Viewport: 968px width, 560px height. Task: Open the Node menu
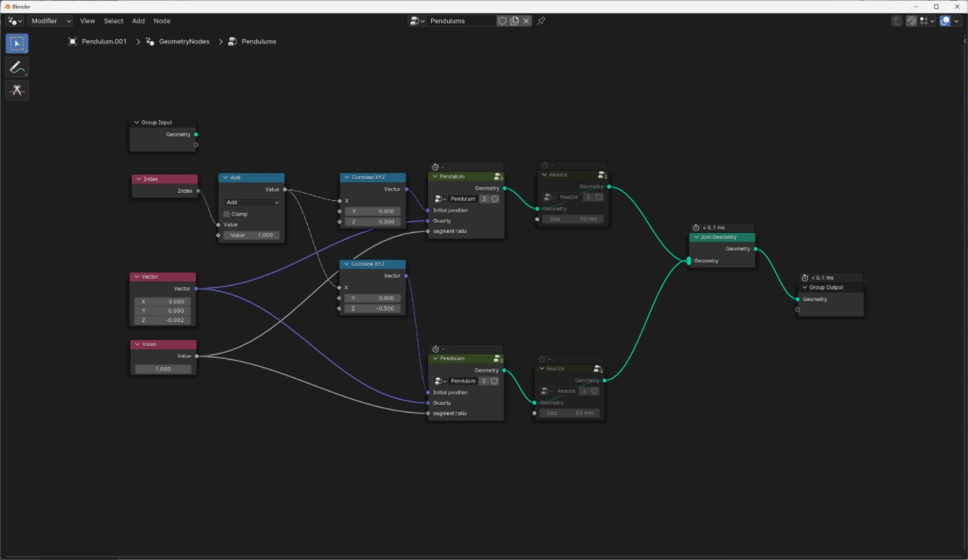[x=162, y=21]
